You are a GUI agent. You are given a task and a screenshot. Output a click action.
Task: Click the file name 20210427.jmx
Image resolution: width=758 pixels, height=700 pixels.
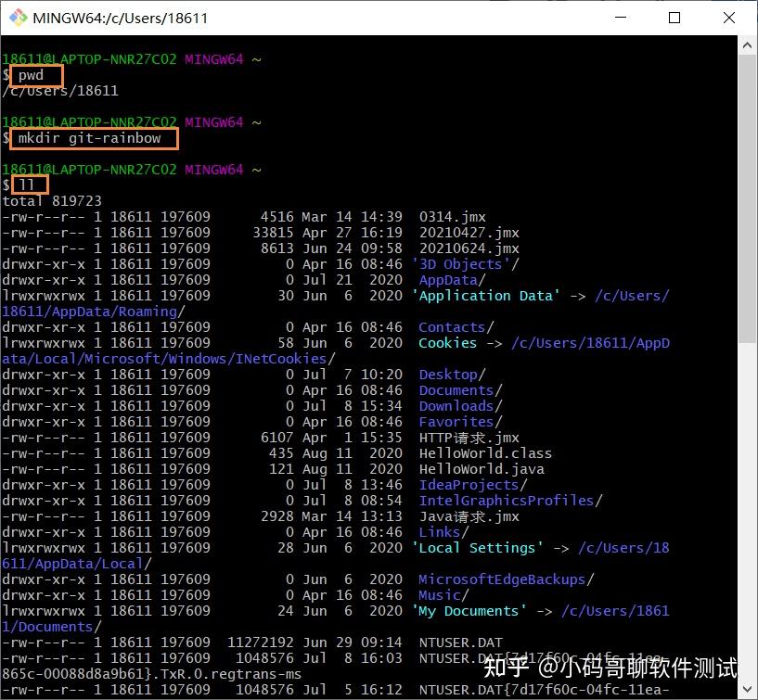[469, 233]
